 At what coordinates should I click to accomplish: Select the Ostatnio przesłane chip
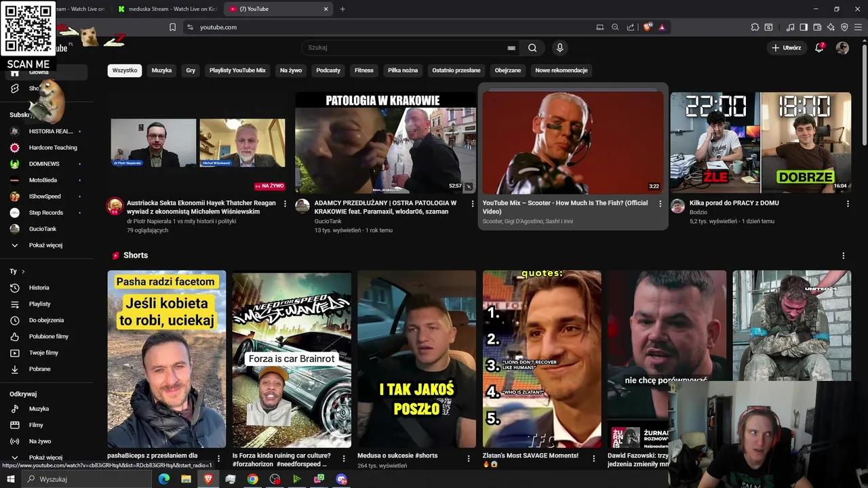point(456,70)
